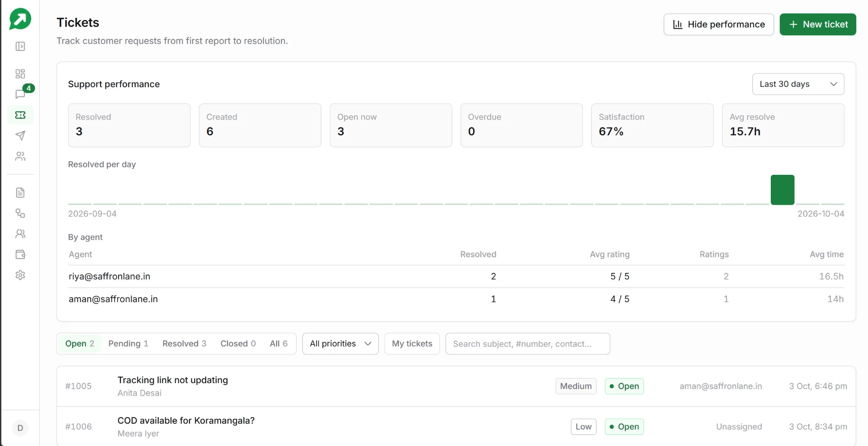
Task: Open the wallet billing icon
Action: tap(20, 254)
